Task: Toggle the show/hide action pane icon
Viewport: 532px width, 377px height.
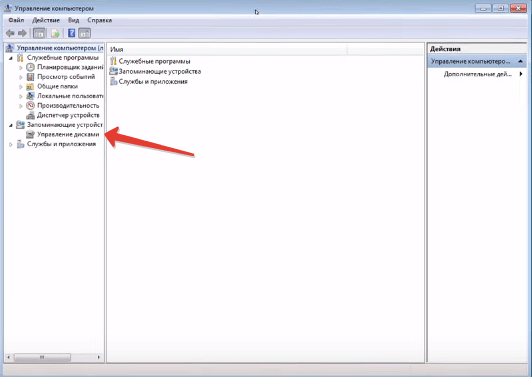Action: [x=84, y=33]
